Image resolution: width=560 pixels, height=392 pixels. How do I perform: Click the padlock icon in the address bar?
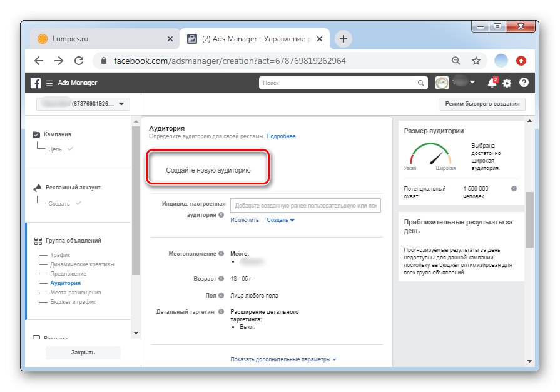(104, 61)
